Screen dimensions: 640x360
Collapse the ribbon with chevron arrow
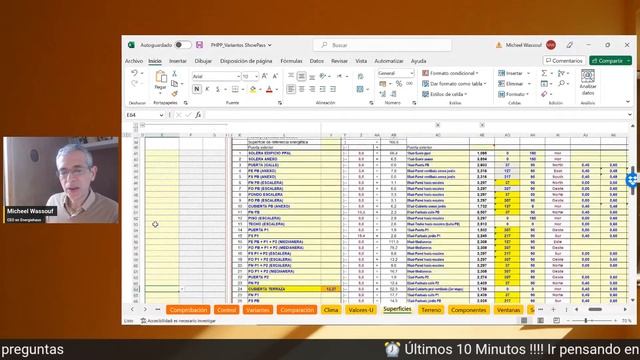628,102
